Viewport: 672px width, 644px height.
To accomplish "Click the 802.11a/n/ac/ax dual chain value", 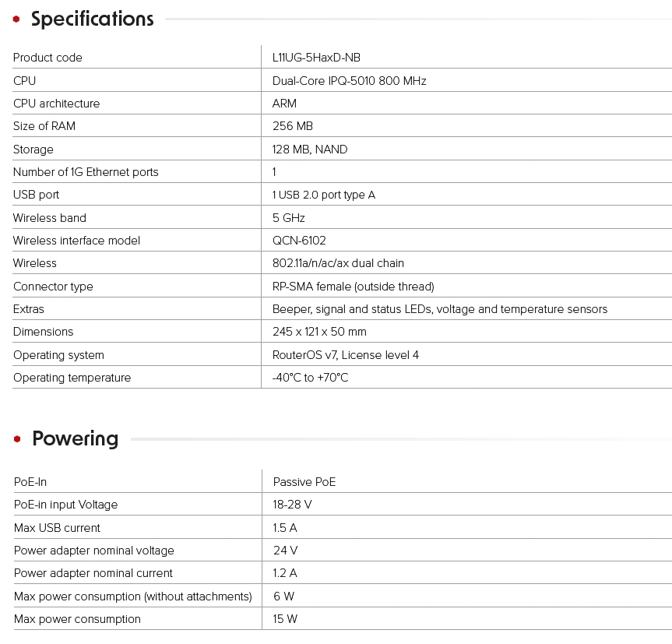I will pos(338,263).
